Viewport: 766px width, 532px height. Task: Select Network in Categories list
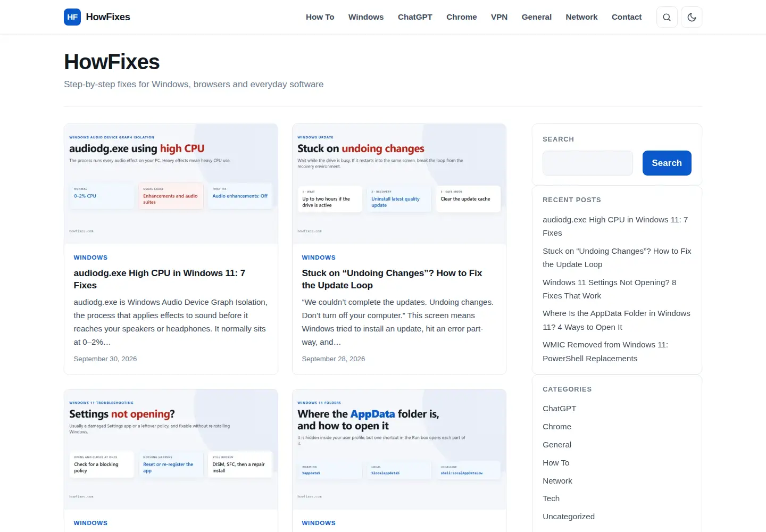[557, 481]
